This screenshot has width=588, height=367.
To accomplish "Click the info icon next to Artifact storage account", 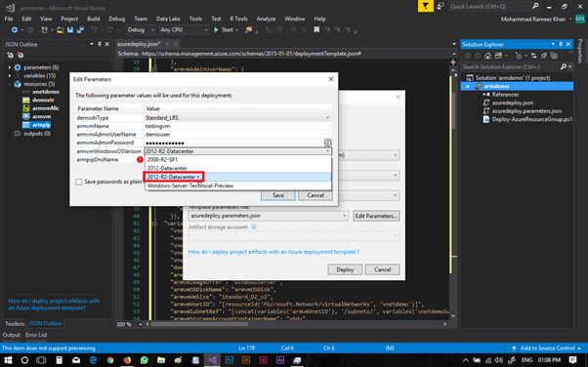I will pyautogui.click(x=254, y=227).
